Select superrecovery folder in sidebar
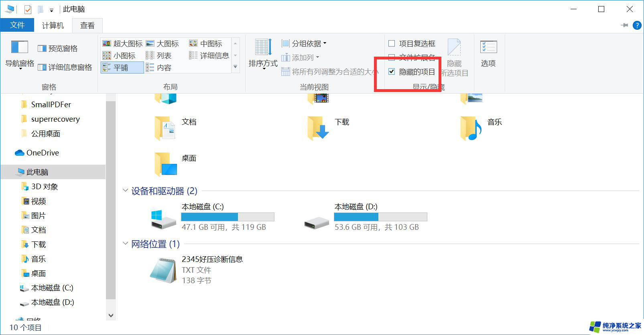The image size is (644, 335). pyautogui.click(x=55, y=119)
